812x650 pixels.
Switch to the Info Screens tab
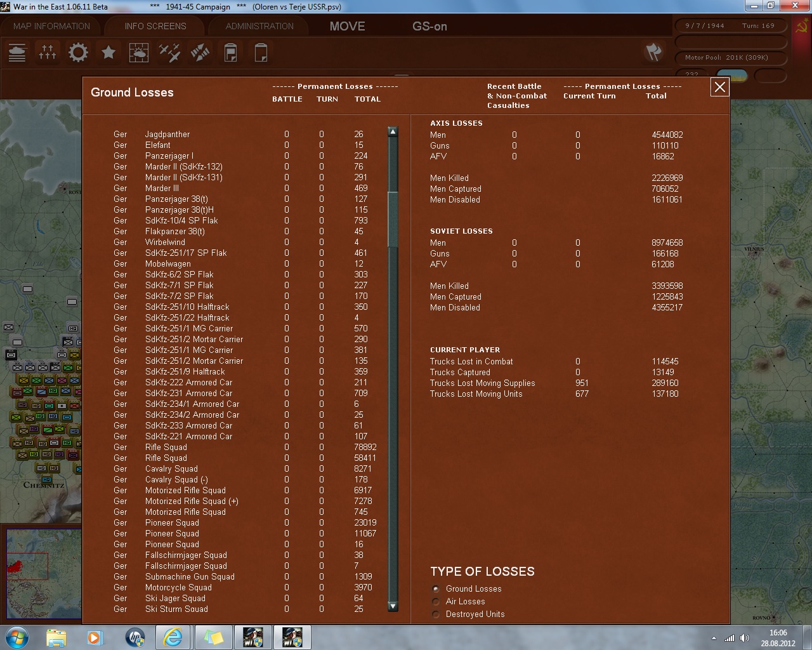pos(155,26)
